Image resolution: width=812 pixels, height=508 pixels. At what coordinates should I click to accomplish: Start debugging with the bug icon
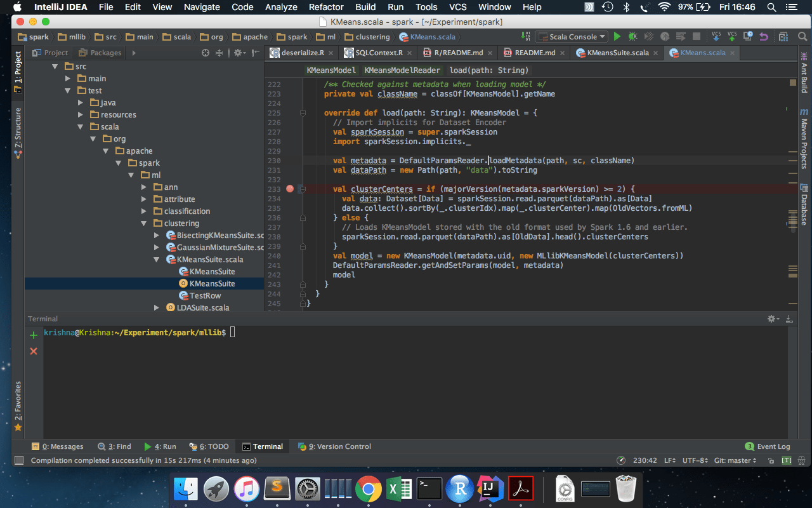coord(632,36)
